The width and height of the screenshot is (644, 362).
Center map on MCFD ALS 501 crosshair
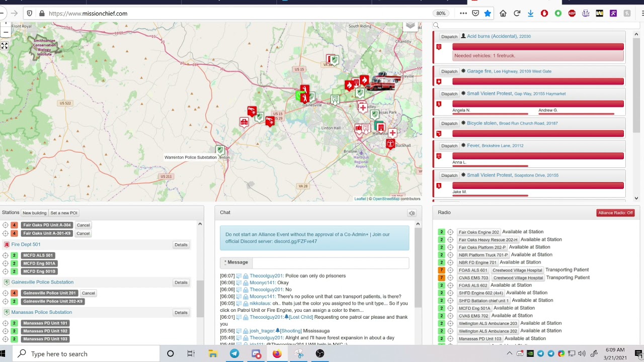(x=6, y=255)
